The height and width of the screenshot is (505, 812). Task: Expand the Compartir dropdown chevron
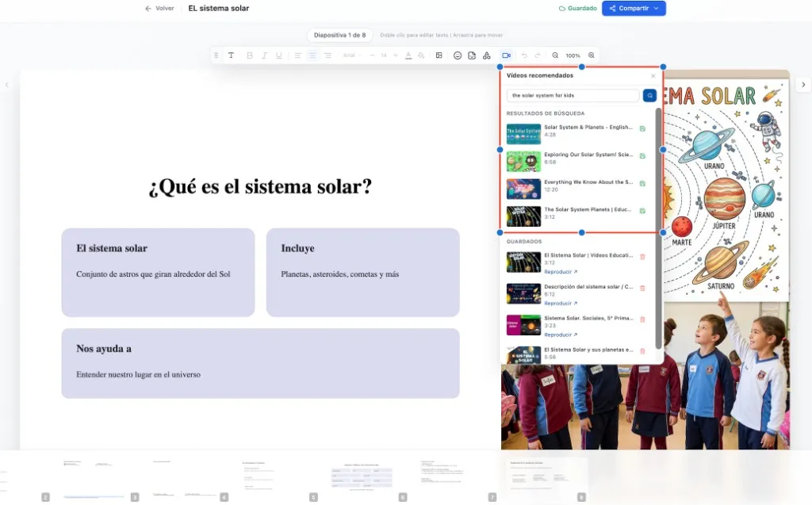[x=656, y=8]
